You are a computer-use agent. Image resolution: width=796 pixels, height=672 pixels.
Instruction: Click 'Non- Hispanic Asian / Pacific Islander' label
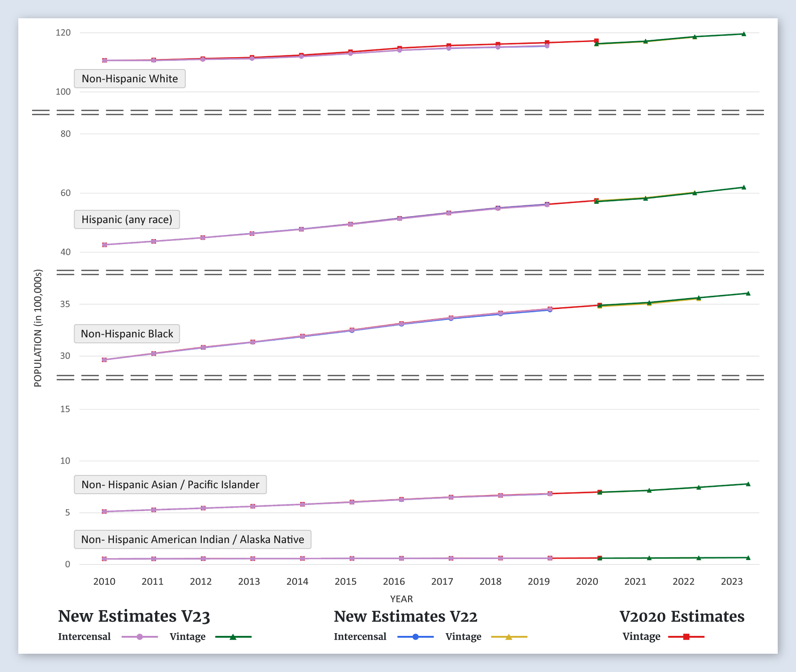pos(170,485)
